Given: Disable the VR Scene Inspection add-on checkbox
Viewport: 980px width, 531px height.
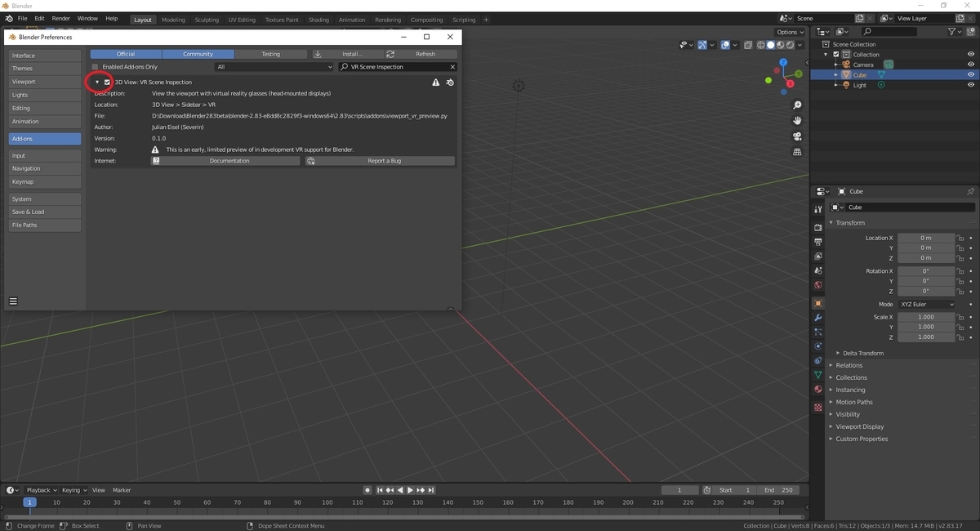Looking at the screenshot, I should coord(107,82).
